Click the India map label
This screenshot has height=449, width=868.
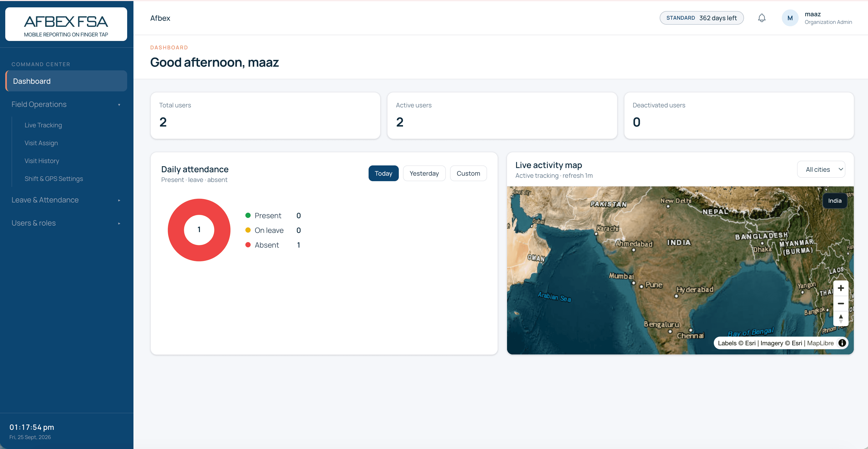[835, 200]
